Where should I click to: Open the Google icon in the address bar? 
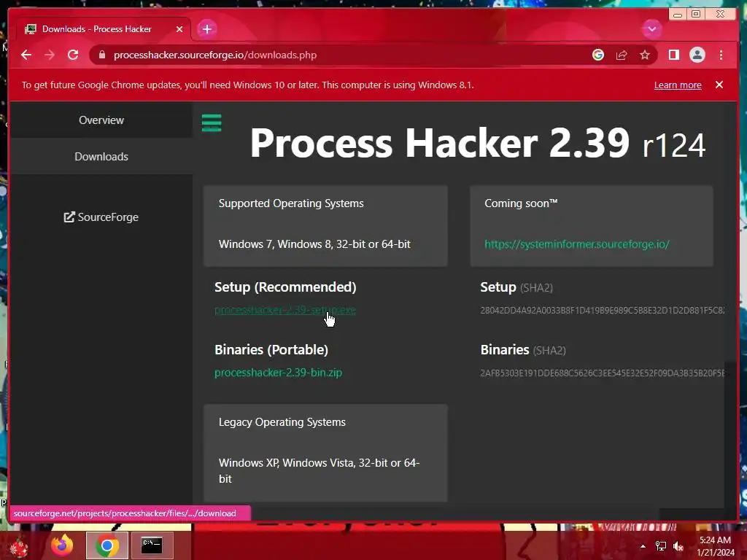click(598, 55)
